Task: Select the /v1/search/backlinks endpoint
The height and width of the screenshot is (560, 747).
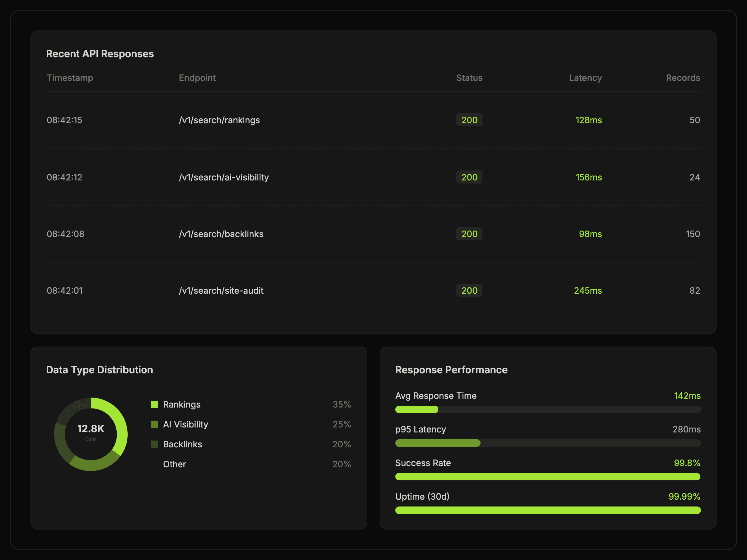Action: coord(221,234)
